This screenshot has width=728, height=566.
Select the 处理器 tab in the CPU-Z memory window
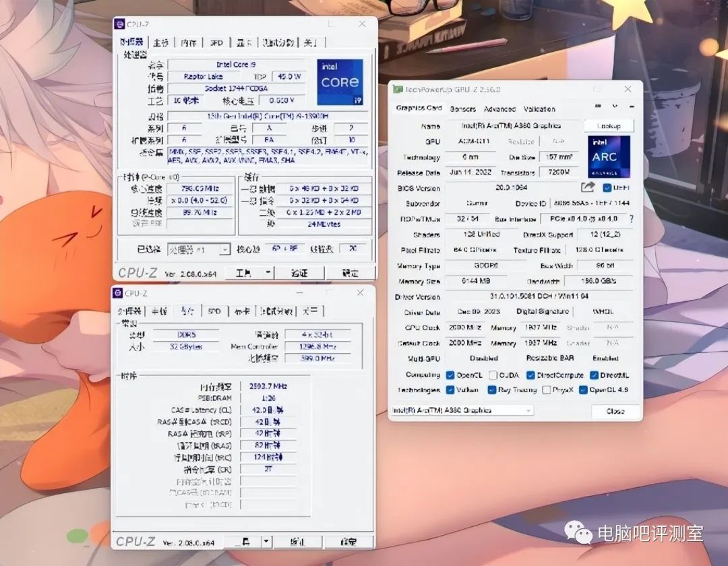[129, 311]
